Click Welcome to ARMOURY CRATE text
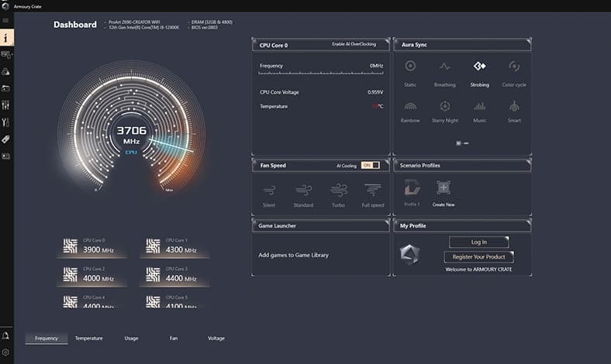Viewport: 611px width, 364px height. (x=478, y=270)
